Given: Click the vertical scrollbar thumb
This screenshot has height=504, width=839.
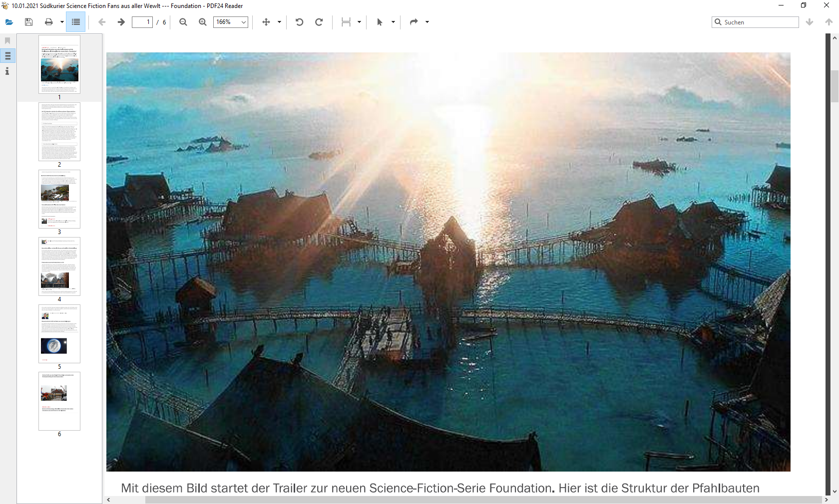Looking at the screenshot, I should 835,86.
